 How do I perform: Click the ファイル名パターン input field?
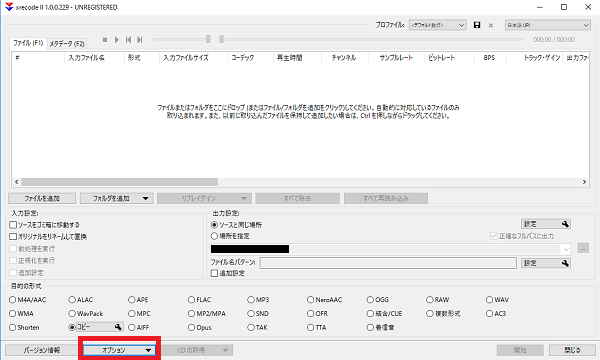[x=388, y=263]
